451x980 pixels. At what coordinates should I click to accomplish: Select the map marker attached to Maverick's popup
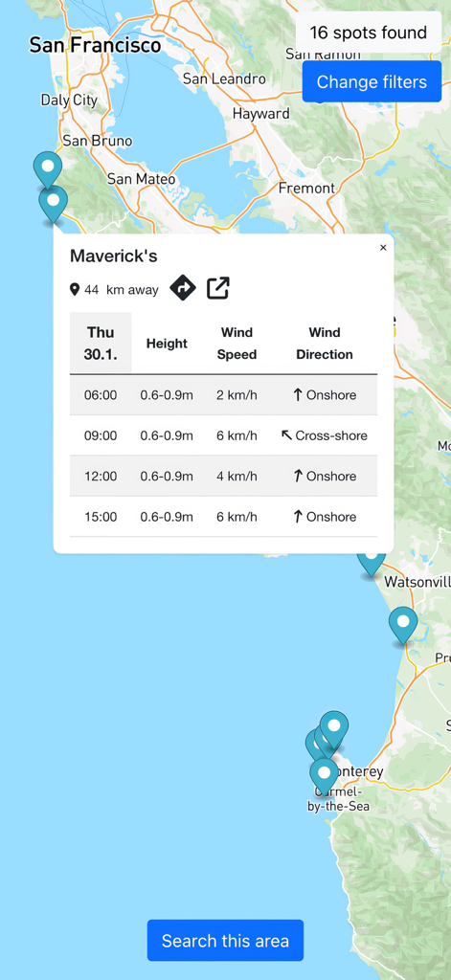[x=54, y=203]
